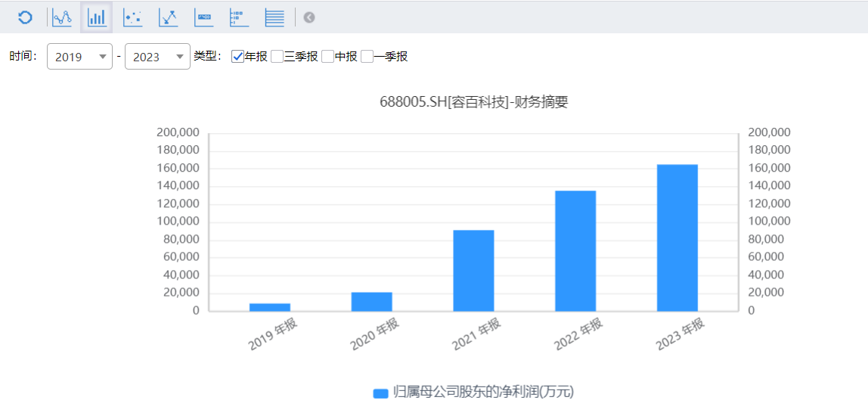Click the refresh chart icon
This screenshot has width=868, height=419.
pos(25,17)
